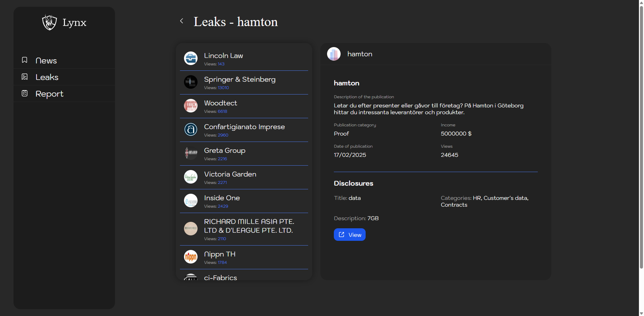Click the page vertical scrollbar

tap(641, 135)
